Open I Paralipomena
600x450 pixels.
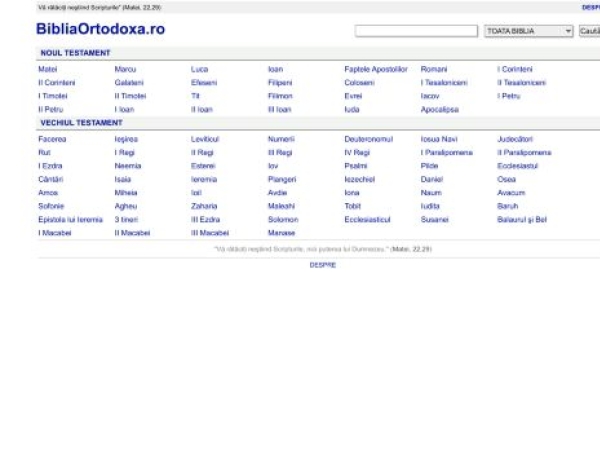tap(447, 153)
